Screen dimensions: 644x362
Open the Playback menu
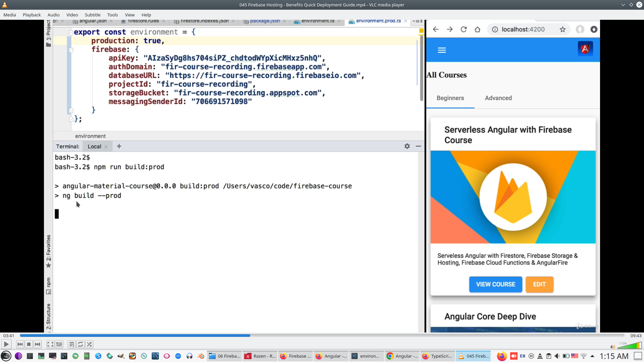tap(32, 15)
